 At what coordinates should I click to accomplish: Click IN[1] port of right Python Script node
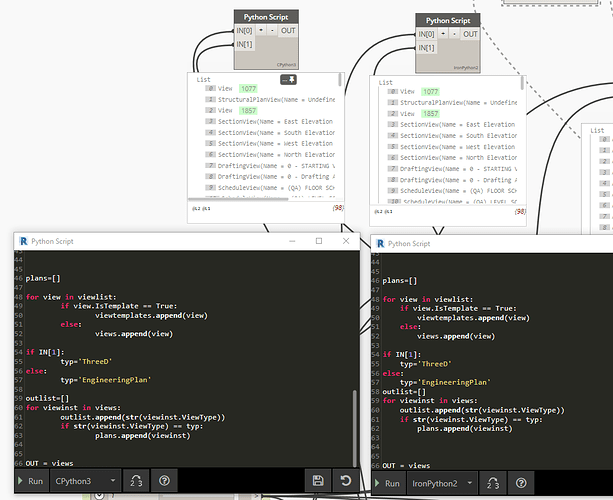[x=427, y=48]
